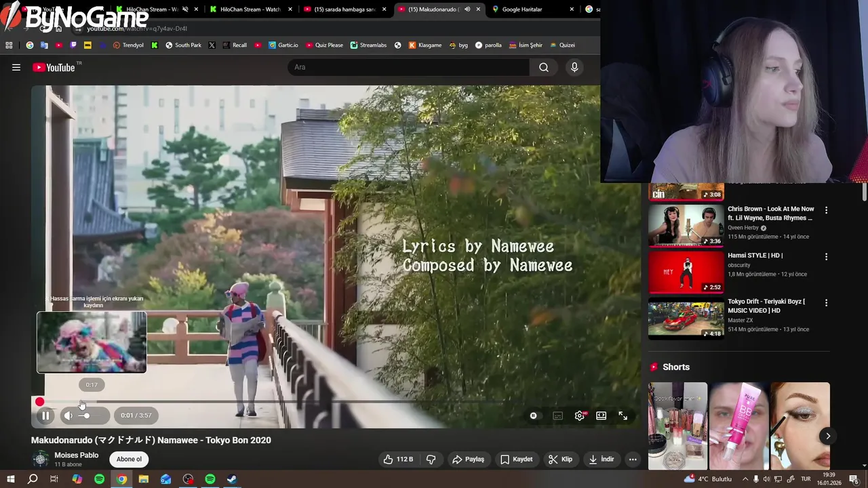Open South Park bookmark
The height and width of the screenshot is (488, 868).
[x=183, y=45]
